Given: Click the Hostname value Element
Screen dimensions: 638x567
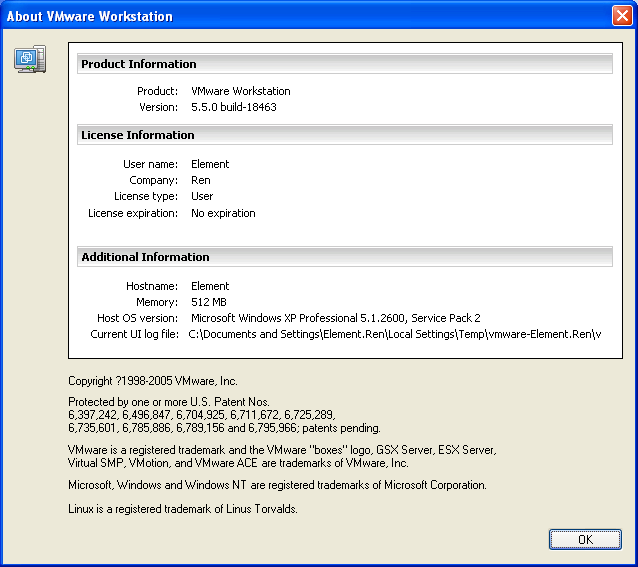Looking at the screenshot, I should point(210,286).
